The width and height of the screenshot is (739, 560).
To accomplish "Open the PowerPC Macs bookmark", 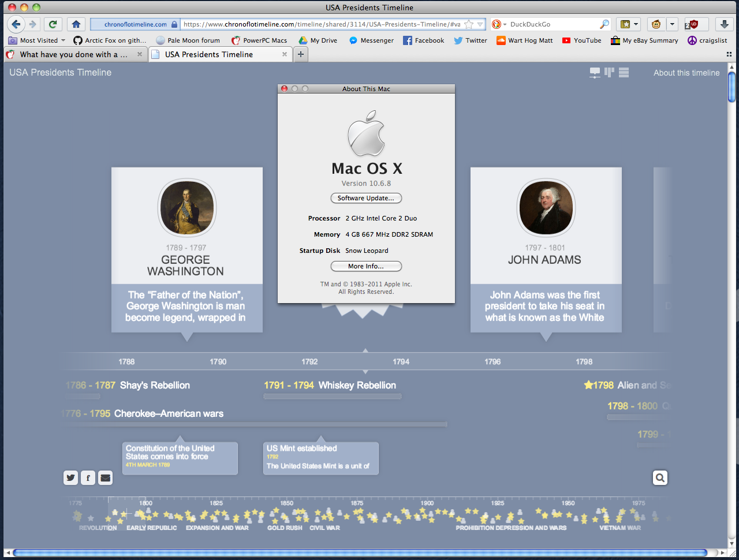I will pos(259,40).
